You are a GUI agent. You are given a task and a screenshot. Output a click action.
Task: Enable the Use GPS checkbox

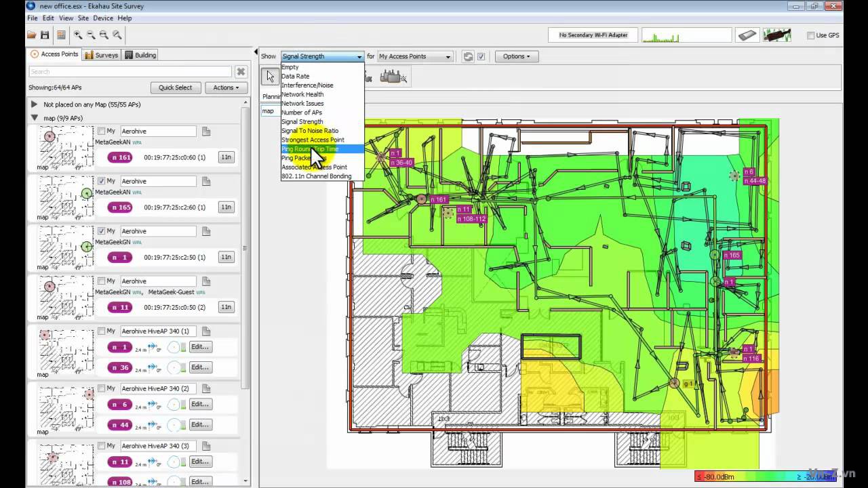coord(811,35)
